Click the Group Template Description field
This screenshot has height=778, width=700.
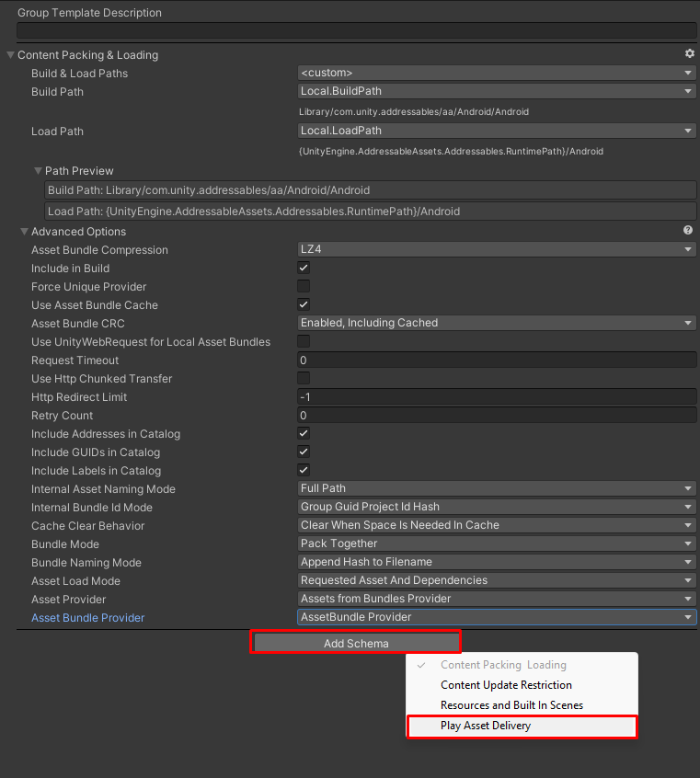pyautogui.click(x=356, y=29)
